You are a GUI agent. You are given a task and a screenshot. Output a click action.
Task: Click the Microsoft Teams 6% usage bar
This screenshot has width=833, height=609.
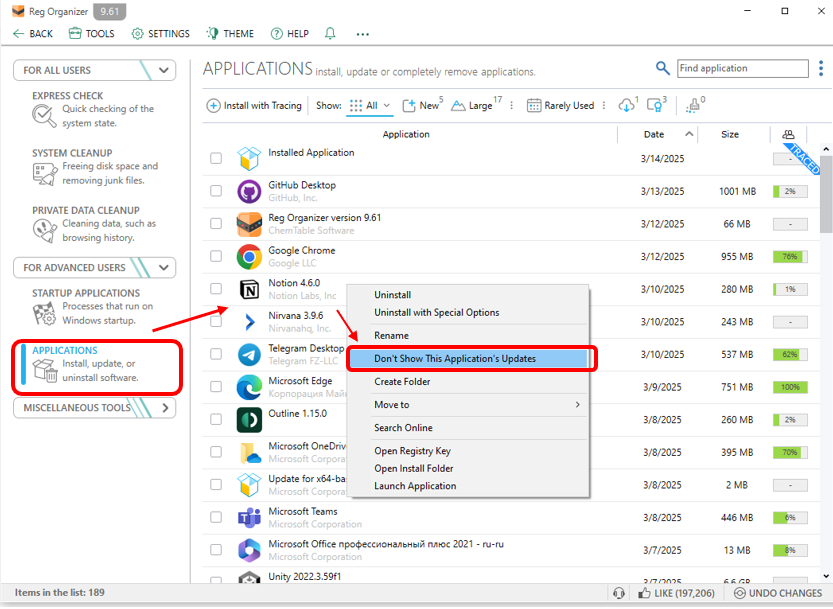click(790, 518)
